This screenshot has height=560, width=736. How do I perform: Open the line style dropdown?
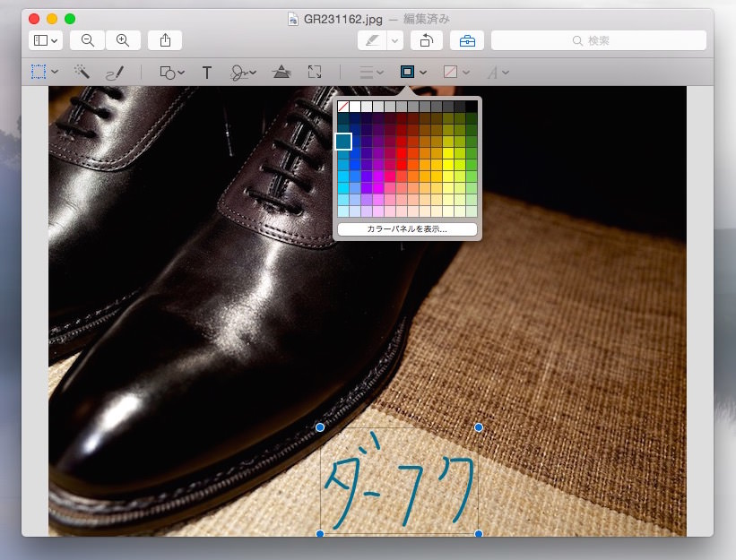pos(372,73)
